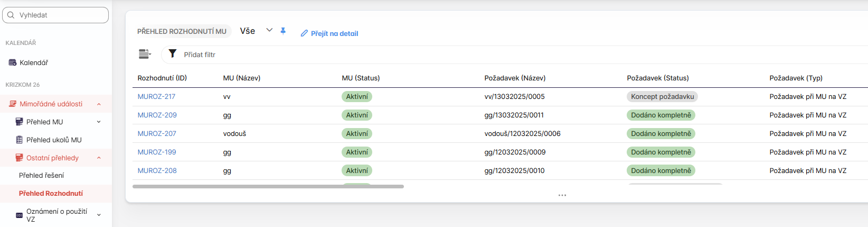Image resolution: width=868 pixels, height=227 pixels.
Task: Click the horizontal table scrollbar
Action: point(268,186)
